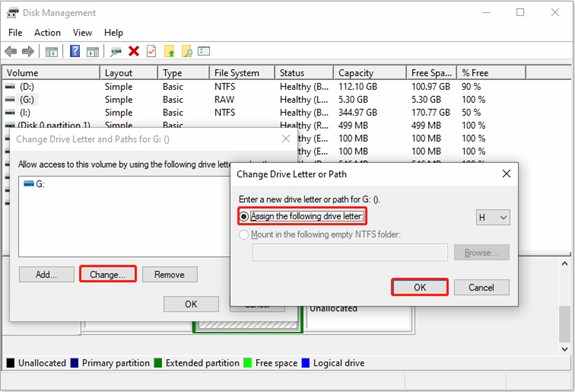Click the Change... button
The image size is (575, 392).
pos(108,274)
